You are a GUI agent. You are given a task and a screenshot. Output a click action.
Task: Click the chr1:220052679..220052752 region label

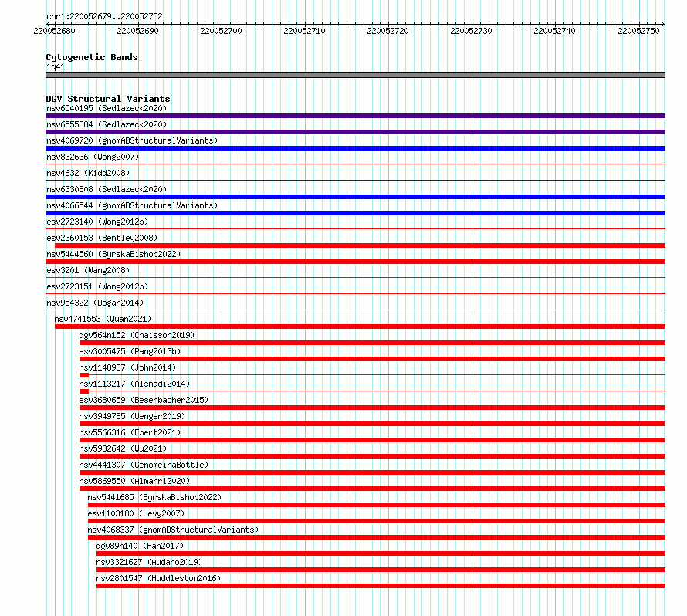coord(104,16)
